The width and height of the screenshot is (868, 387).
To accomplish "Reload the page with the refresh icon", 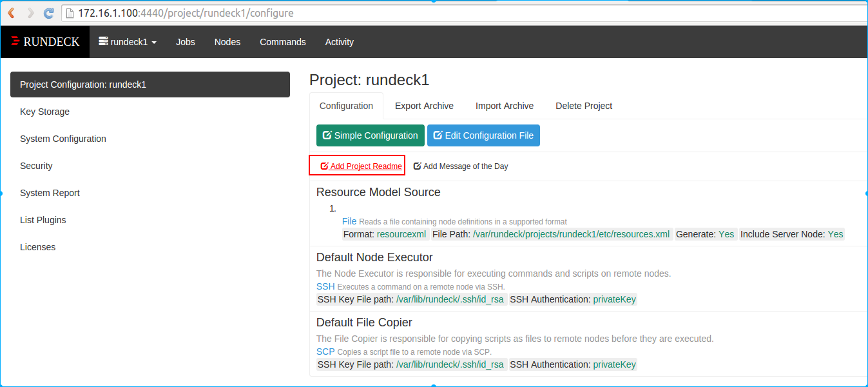I will (49, 13).
